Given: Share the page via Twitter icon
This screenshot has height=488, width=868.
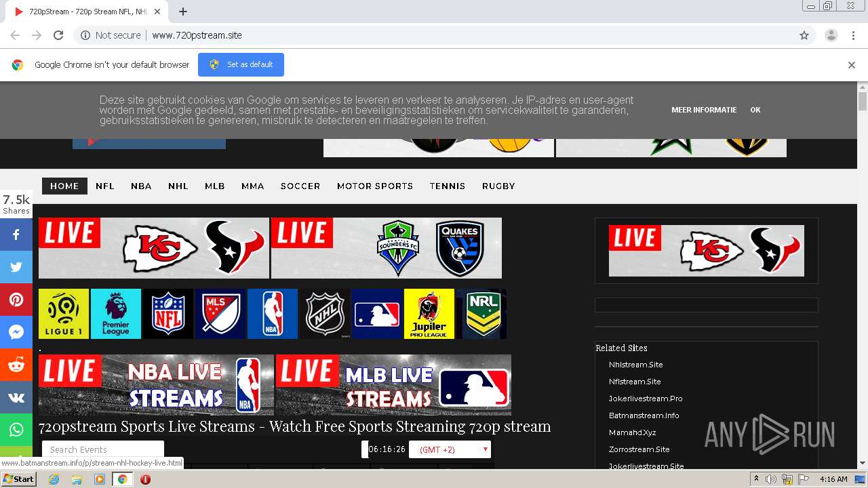Looking at the screenshot, I should (x=16, y=267).
